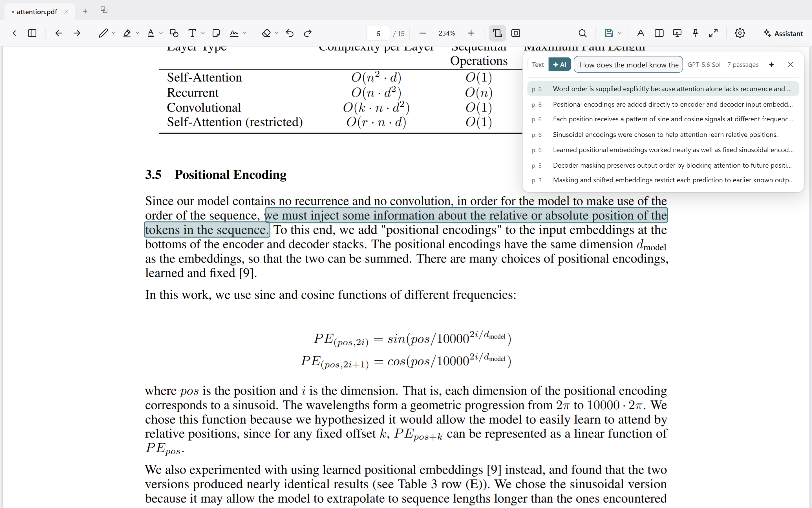Viewport: 812px width, 508px height.
Task: Select the signature tool
Action: 234,33
